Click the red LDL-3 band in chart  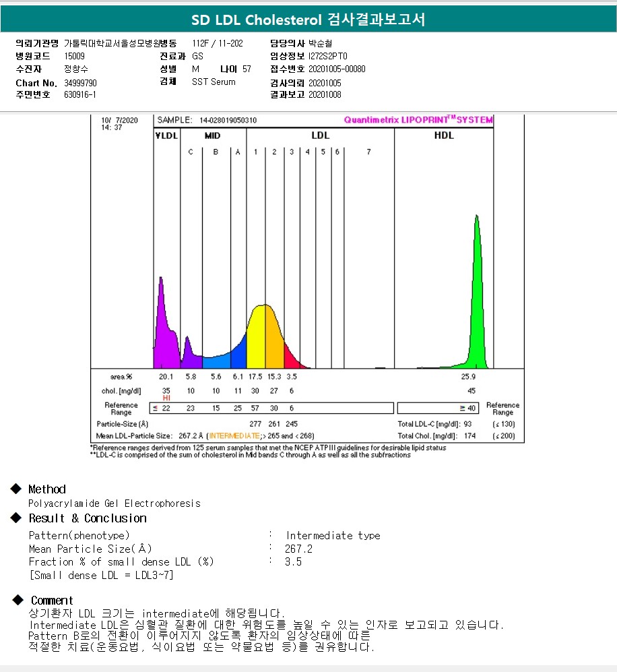pos(290,359)
